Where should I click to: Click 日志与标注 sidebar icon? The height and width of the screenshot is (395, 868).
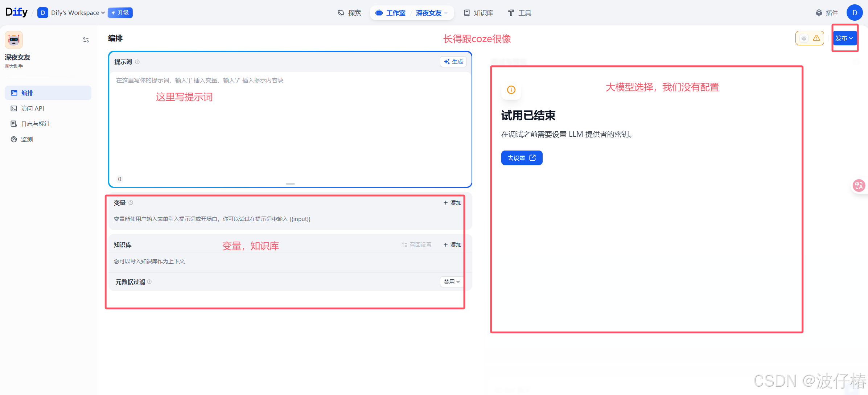pyautogui.click(x=35, y=123)
